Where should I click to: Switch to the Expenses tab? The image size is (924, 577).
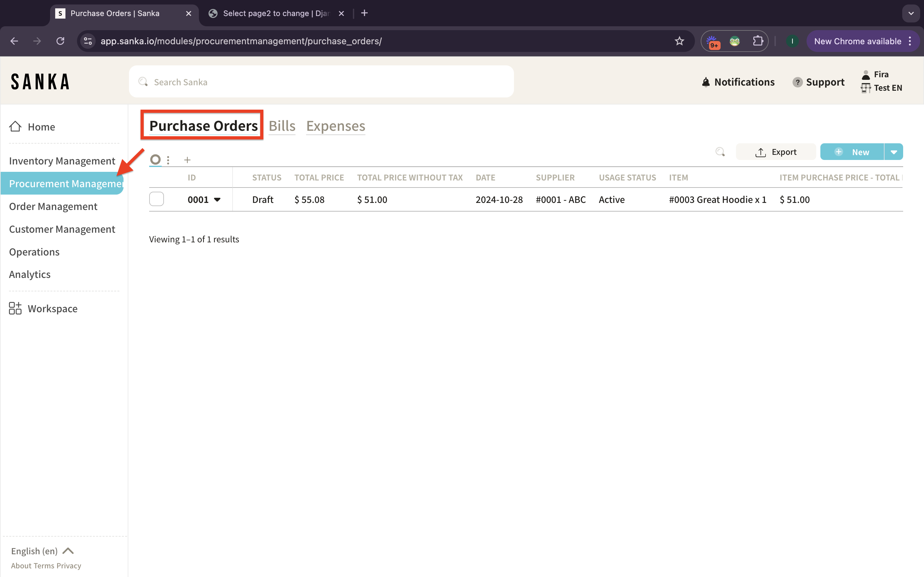(x=336, y=126)
